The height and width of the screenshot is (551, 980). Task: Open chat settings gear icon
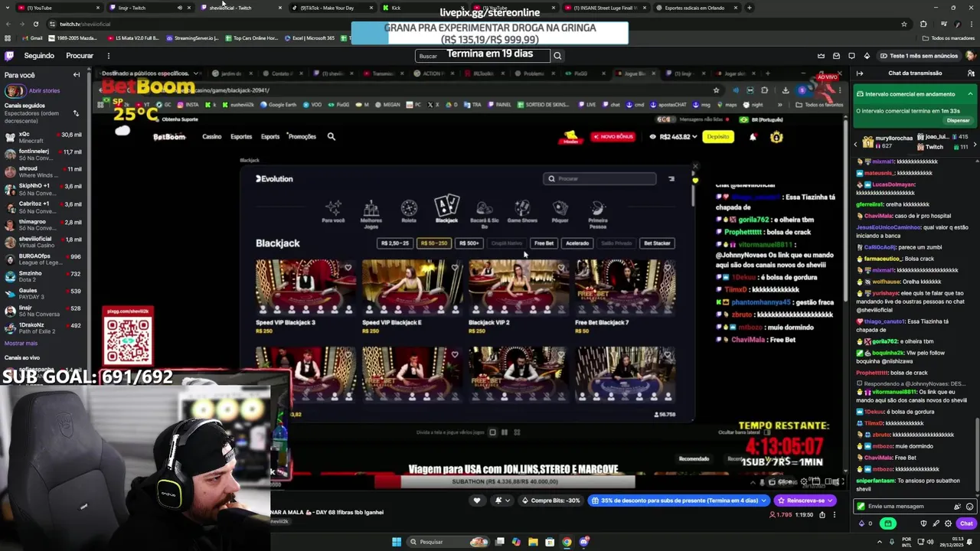(948, 523)
